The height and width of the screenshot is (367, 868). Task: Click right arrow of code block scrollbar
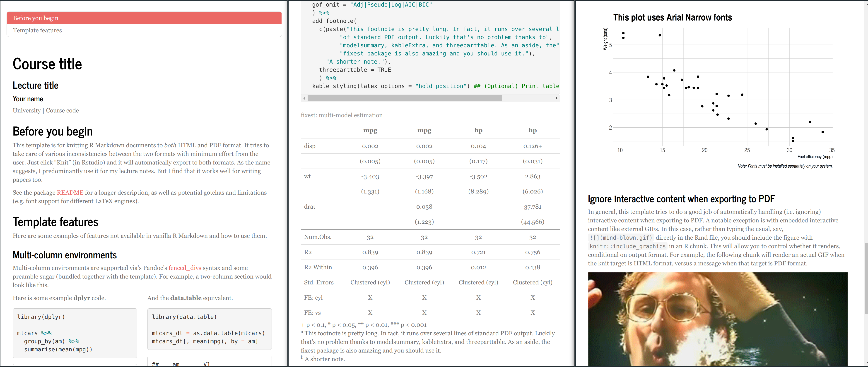pos(556,98)
